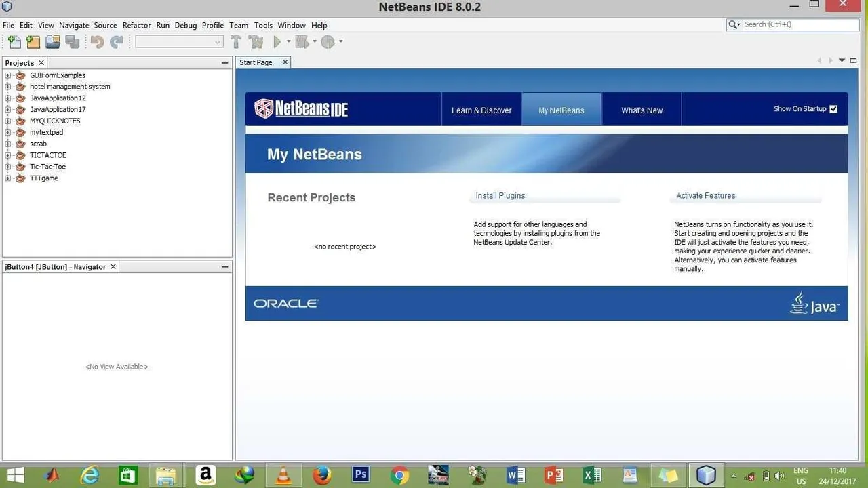
Task: Click the volume speaker tray icon
Action: click(x=779, y=476)
